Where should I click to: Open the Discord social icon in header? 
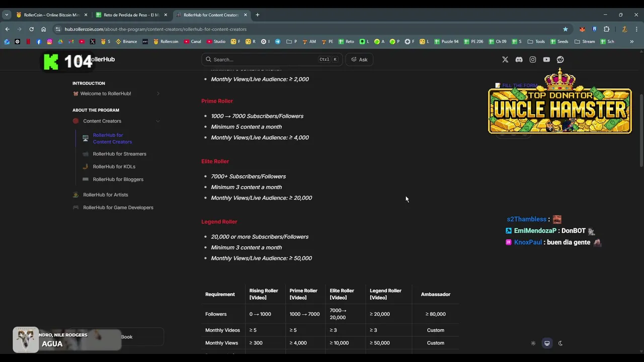[519, 59]
